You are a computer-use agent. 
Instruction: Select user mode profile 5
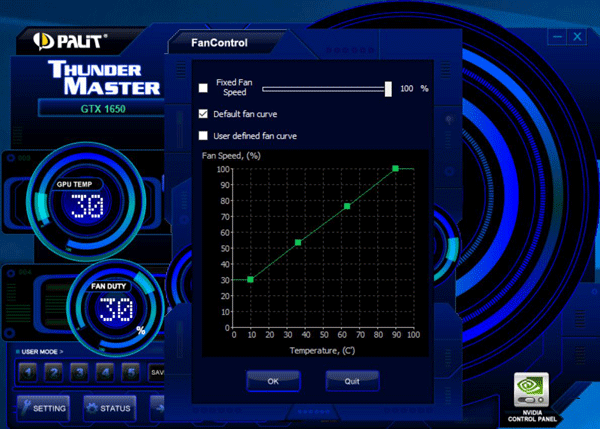[130, 372]
